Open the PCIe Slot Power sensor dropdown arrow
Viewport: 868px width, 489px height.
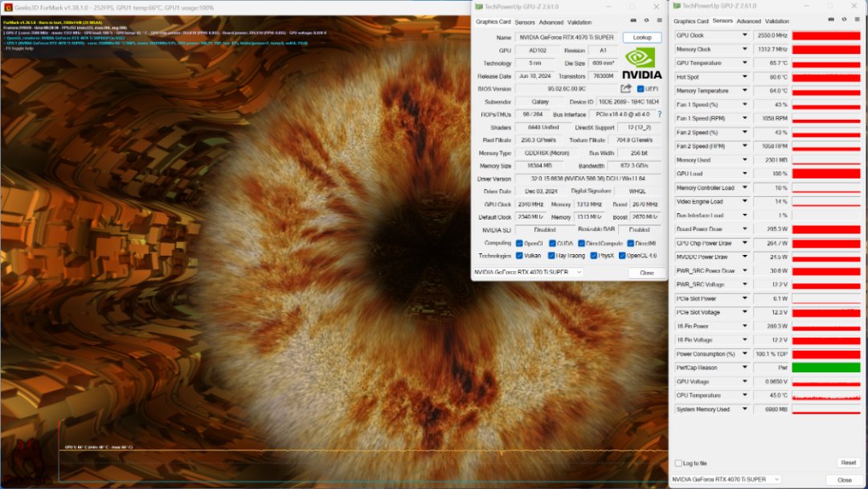(x=744, y=298)
